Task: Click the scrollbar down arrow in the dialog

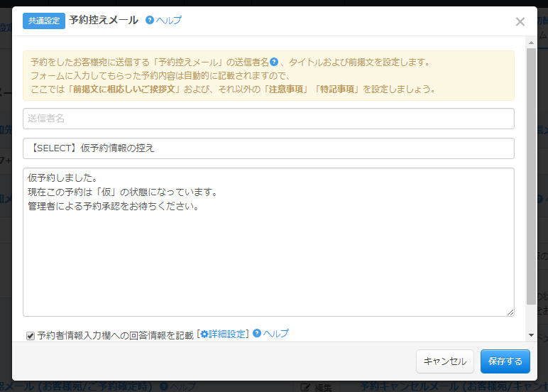Action: pyautogui.click(x=531, y=335)
